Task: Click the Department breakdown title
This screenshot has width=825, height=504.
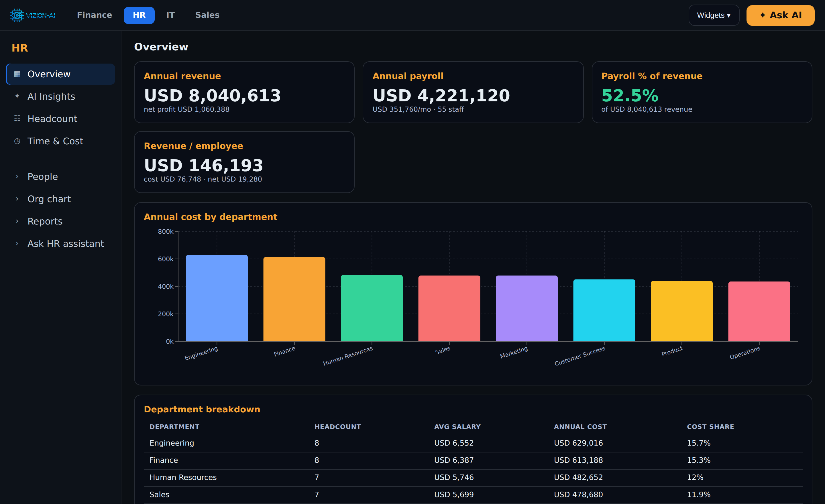Action: coord(202,409)
